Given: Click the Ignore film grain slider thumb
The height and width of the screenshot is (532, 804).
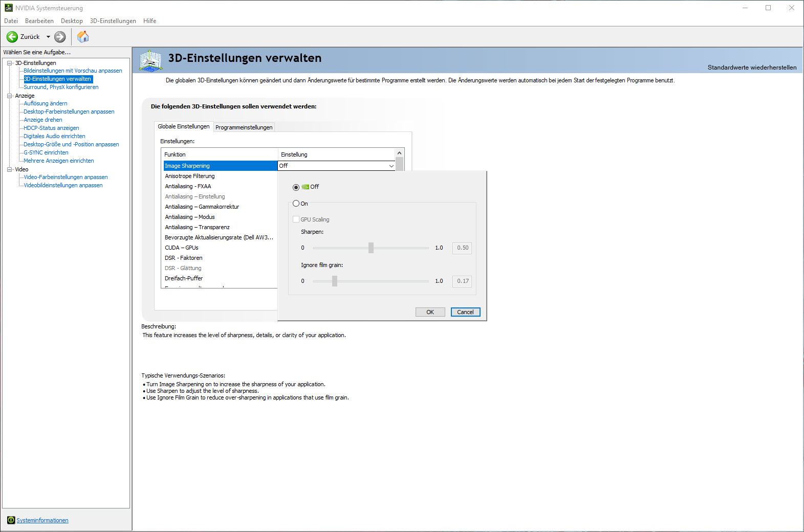Looking at the screenshot, I should tap(335, 281).
